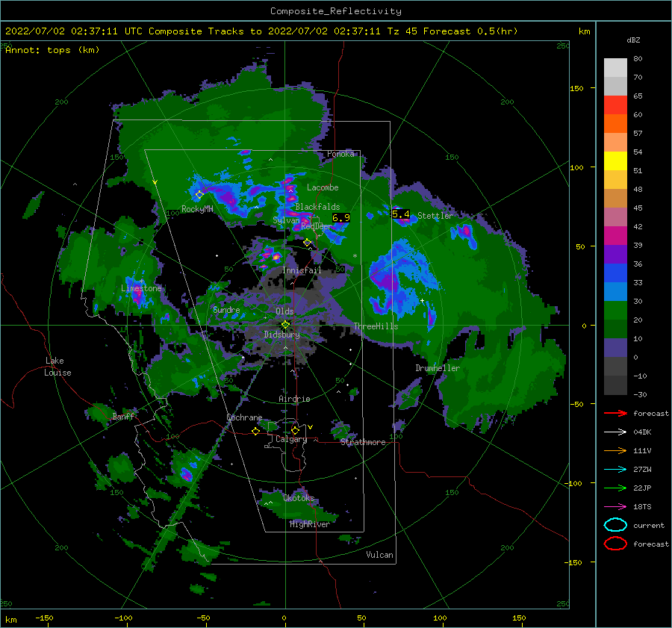
Task: Choose the green 22JP arrow legend icon
Action: click(x=615, y=488)
